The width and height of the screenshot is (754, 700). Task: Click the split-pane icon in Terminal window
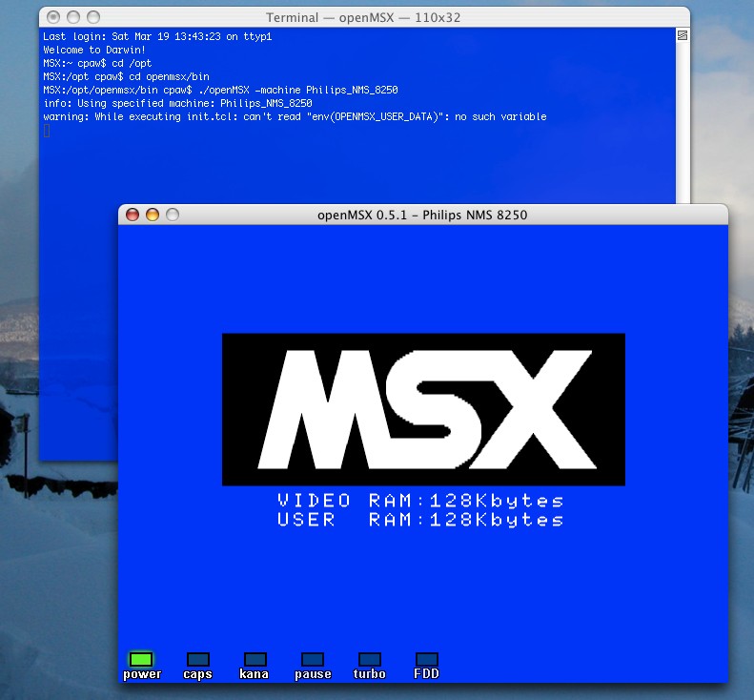click(683, 35)
